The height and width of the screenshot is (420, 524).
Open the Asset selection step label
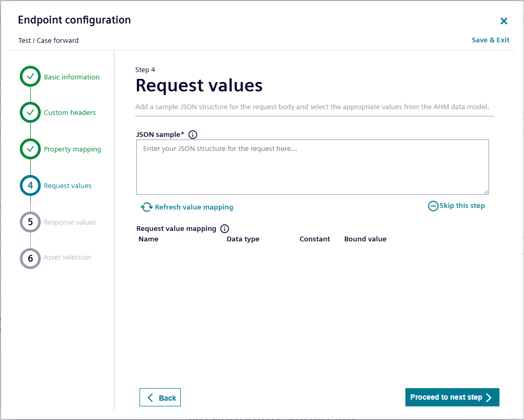point(67,258)
